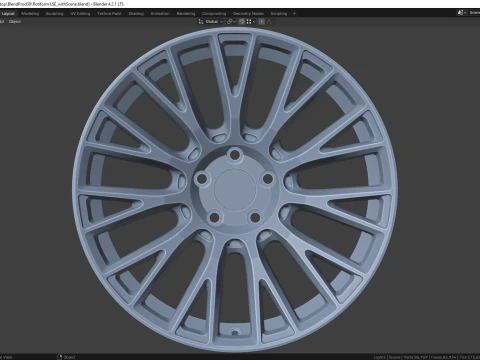480x360 pixels.
Task: Toggle proportional editing button
Action: click(262, 22)
